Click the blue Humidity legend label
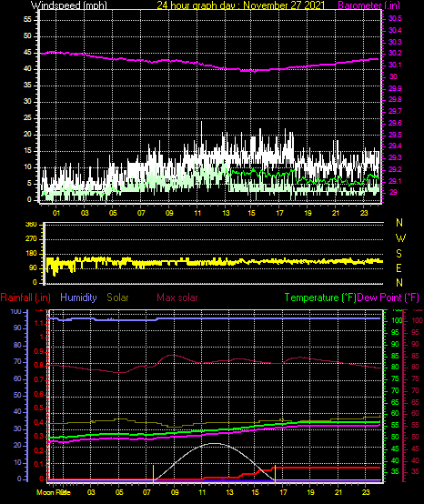This screenshot has height=504, width=424. pyautogui.click(x=78, y=297)
